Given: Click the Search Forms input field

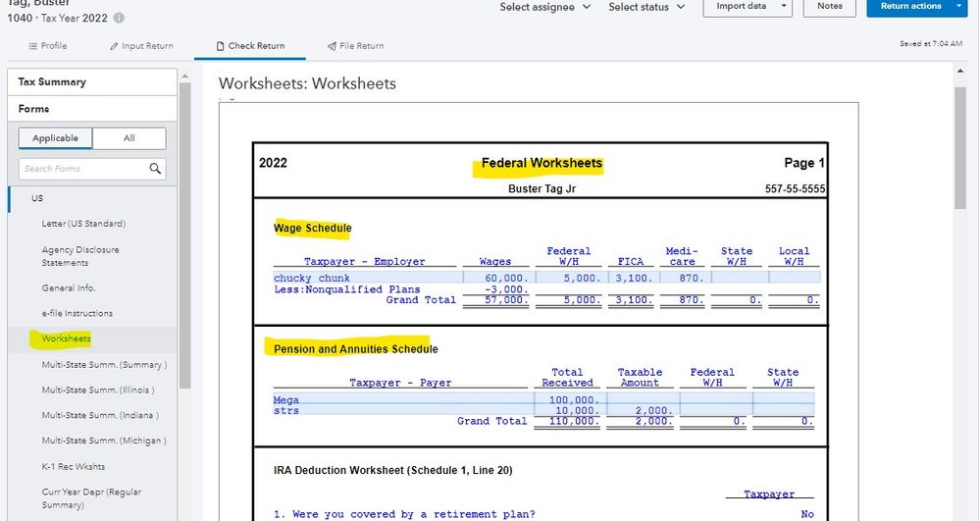Looking at the screenshot, I should [83, 169].
